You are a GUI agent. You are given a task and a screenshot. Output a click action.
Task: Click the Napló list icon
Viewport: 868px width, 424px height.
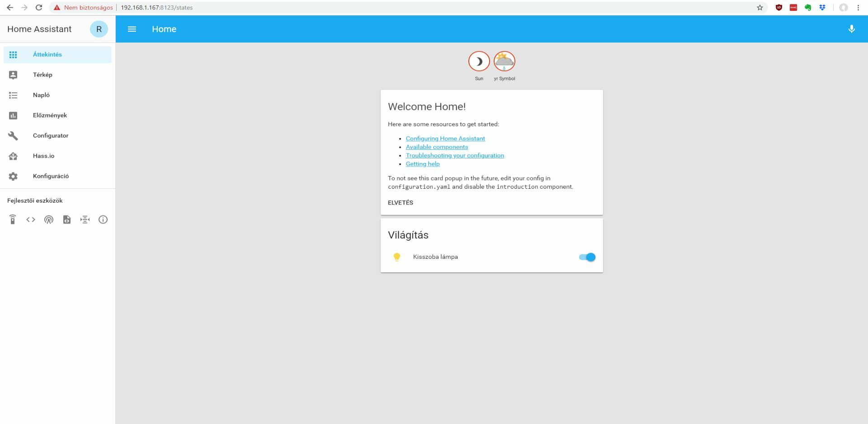(x=13, y=95)
